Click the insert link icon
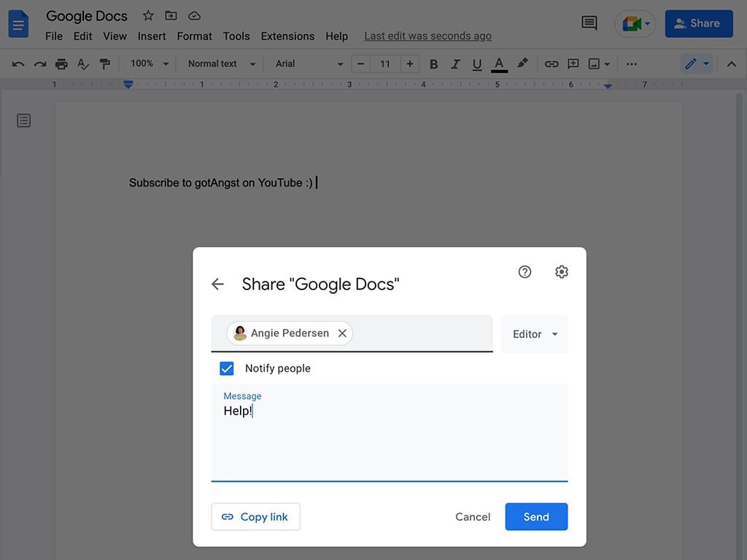 551,64
